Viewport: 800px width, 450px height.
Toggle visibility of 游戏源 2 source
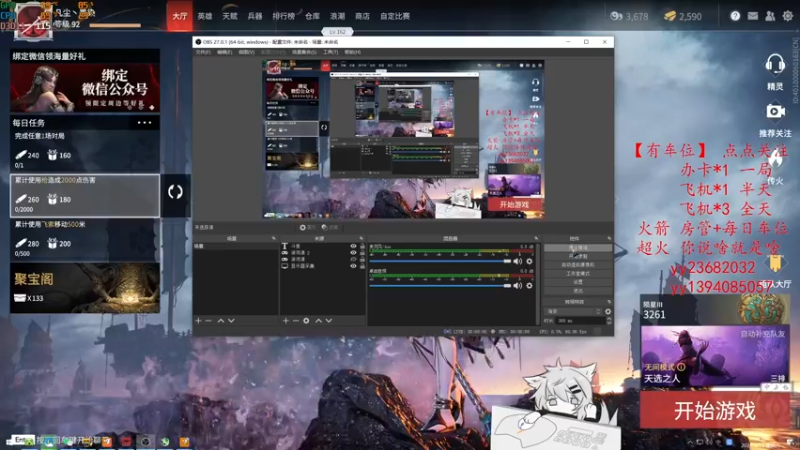(353, 253)
